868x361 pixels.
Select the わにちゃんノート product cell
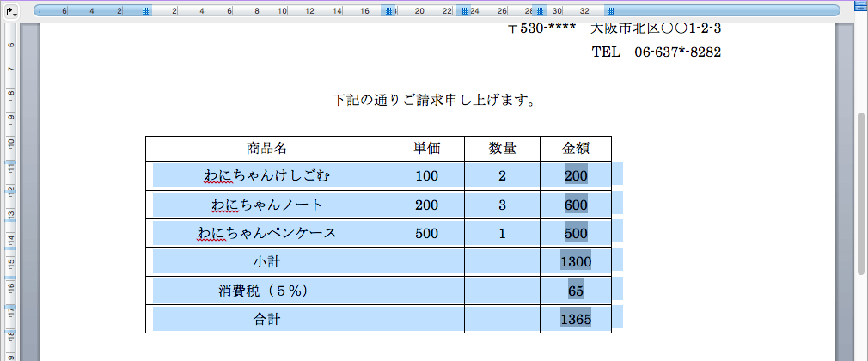[266, 205]
